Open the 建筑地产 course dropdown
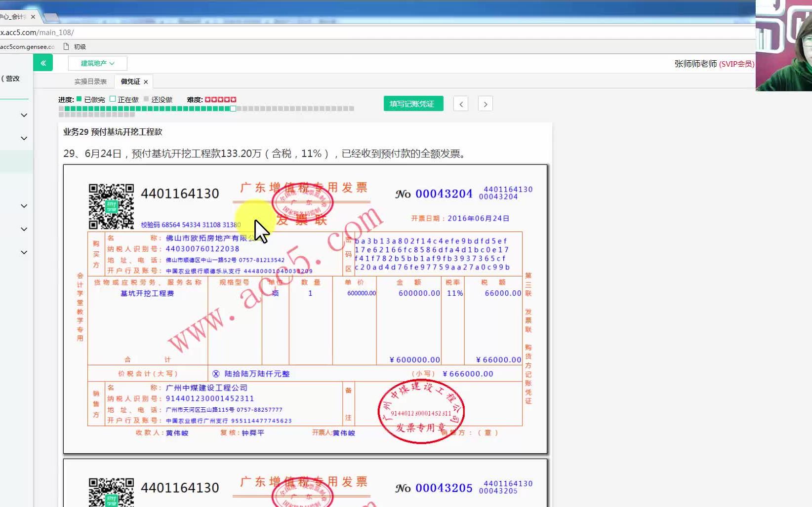Screen dimensions: 812x507 pyautogui.click(x=97, y=63)
